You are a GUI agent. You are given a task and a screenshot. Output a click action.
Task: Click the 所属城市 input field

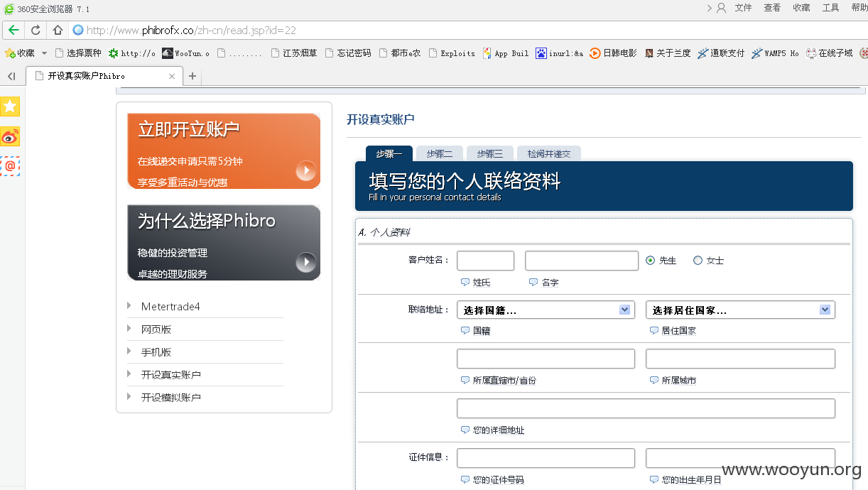740,359
